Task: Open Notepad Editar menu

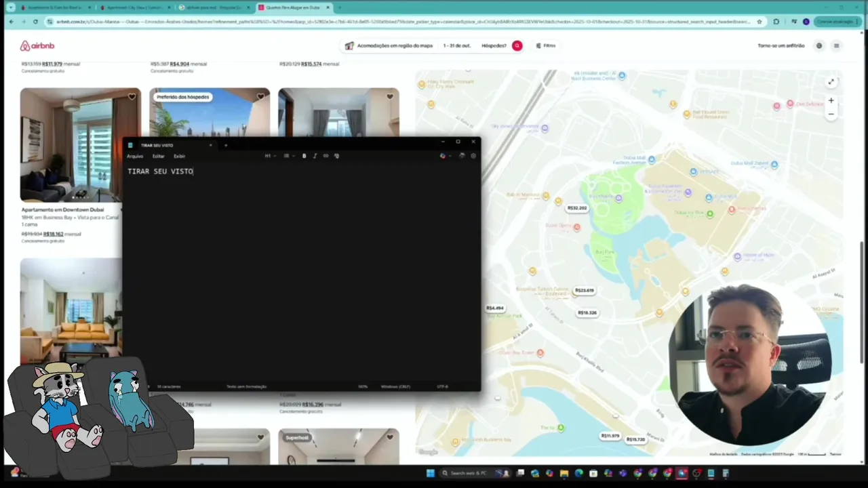Action: coord(158,156)
